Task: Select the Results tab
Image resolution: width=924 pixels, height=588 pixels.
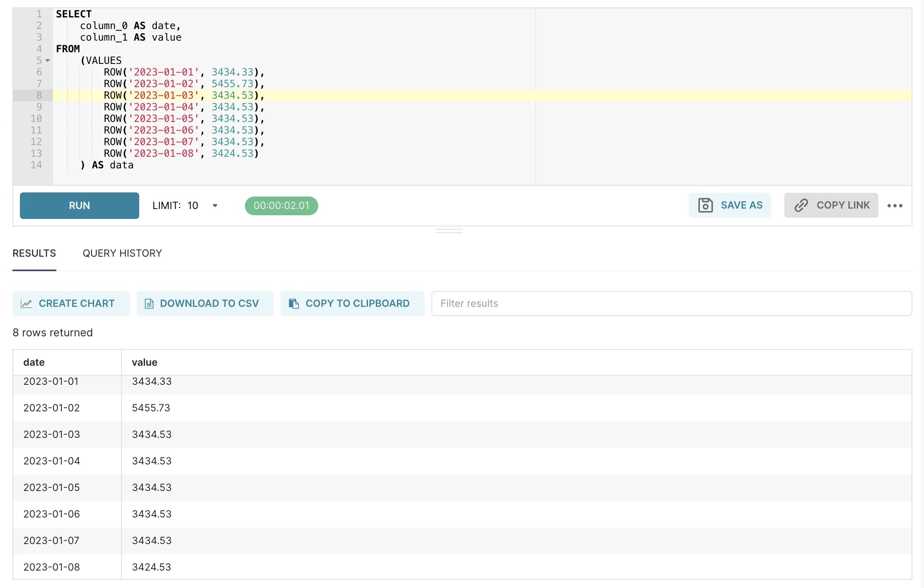Action: 34,253
